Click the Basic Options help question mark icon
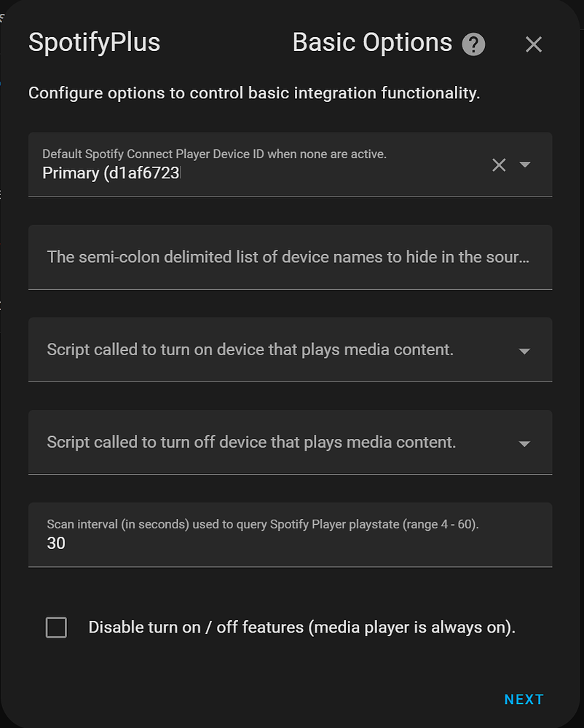584x728 pixels. click(x=473, y=44)
